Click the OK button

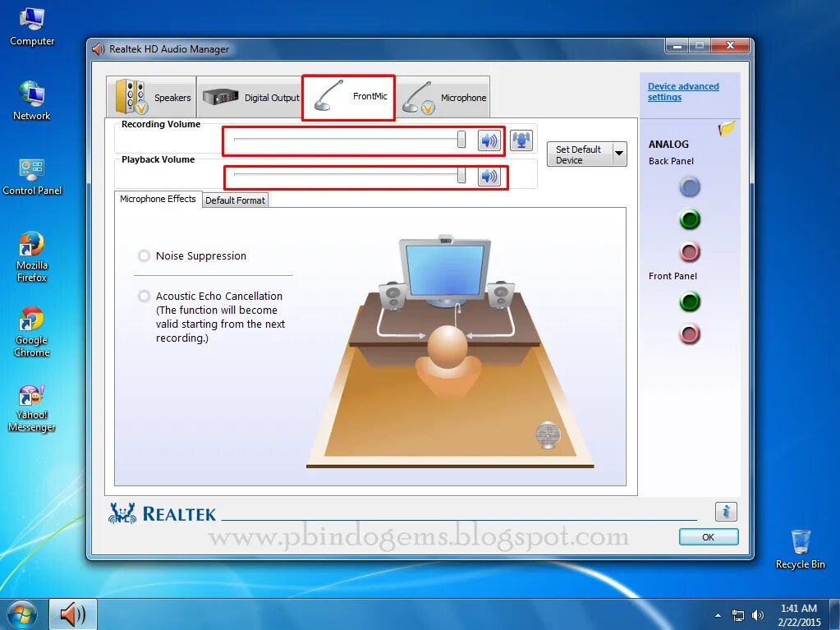click(709, 537)
